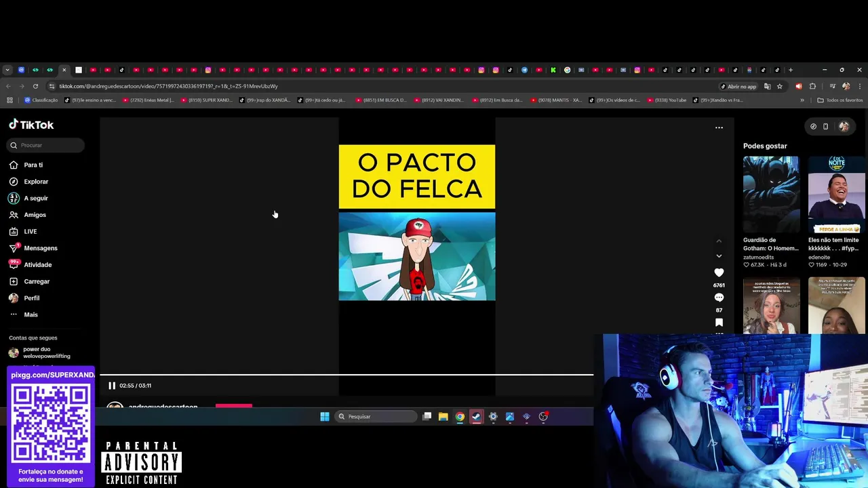
Task: Open the Eles não tem limite video thumbnail
Action: point(836,195)
